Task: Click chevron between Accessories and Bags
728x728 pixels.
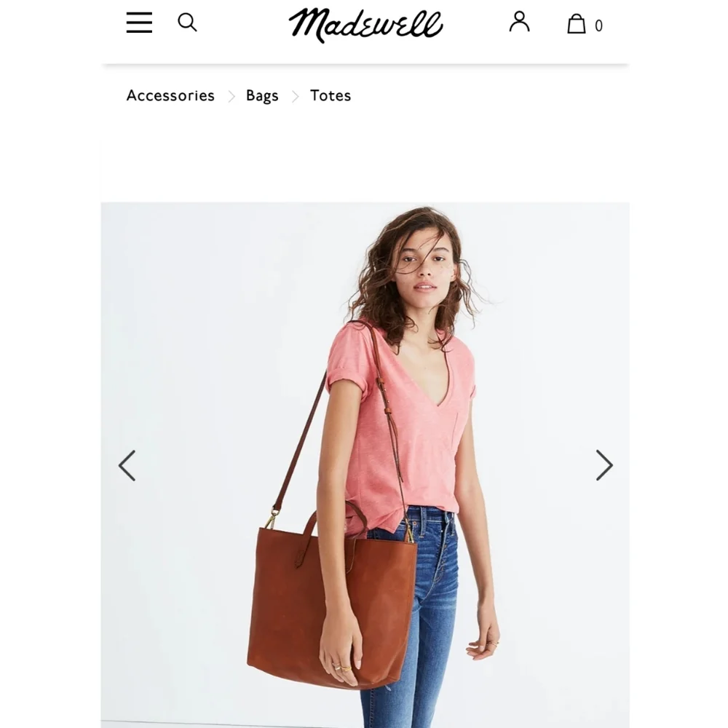Action: [x=232, y=97]
